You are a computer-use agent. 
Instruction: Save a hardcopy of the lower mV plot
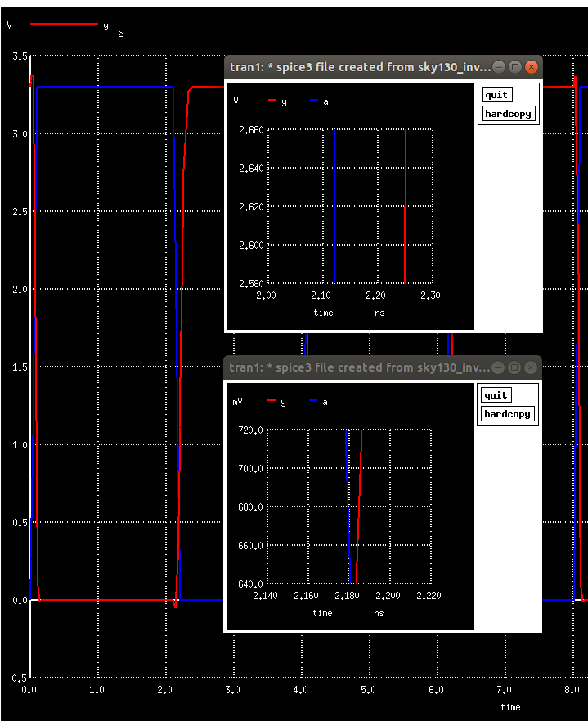(x=507, y=414)
